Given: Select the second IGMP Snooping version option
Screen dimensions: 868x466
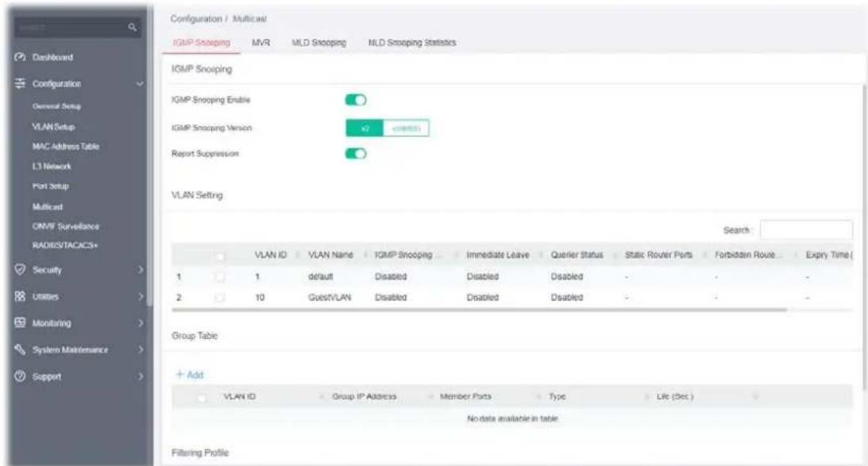Looking at the screenshot, I should tap(406, 129).
